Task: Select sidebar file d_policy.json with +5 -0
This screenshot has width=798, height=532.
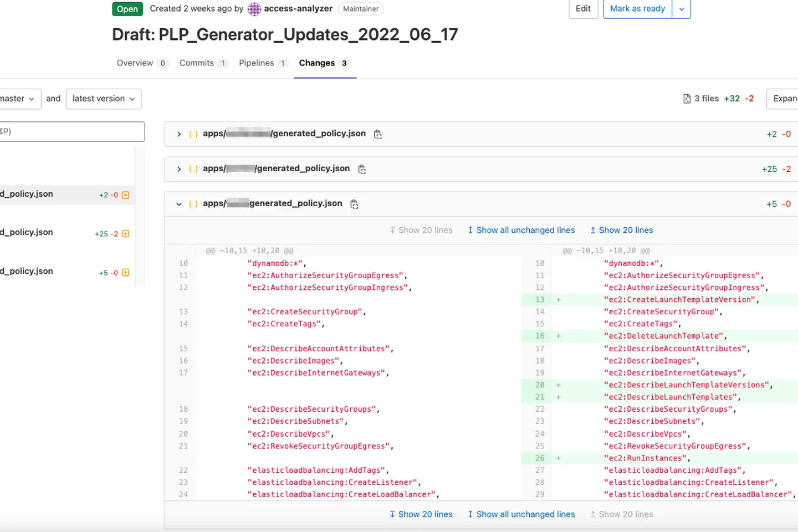Action: 66,272
